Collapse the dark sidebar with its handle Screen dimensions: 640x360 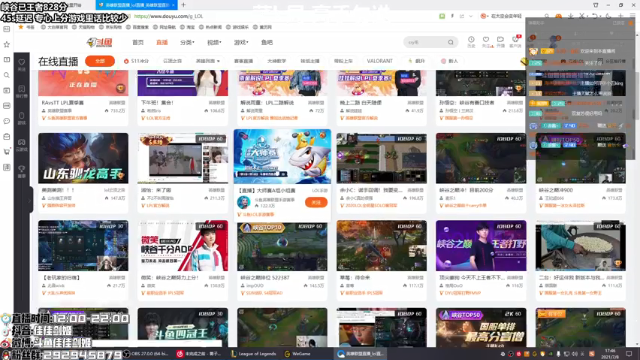pos(31,200)
